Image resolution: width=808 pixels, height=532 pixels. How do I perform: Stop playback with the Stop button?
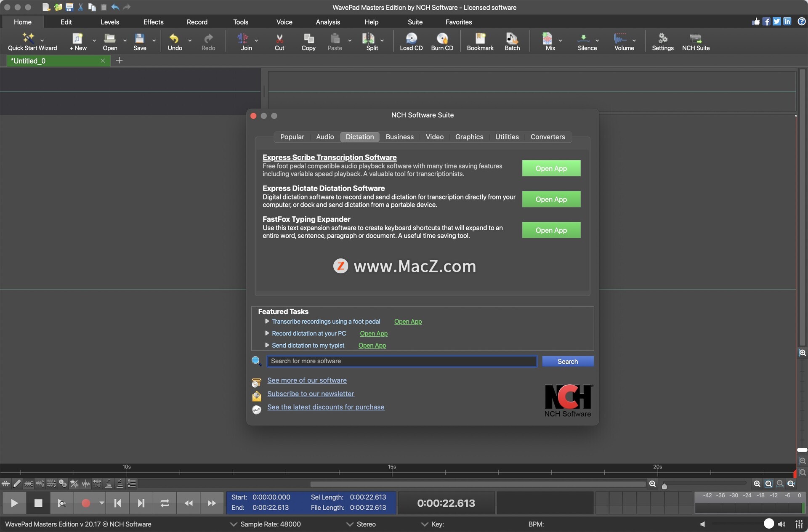click(x=38, y=503)
